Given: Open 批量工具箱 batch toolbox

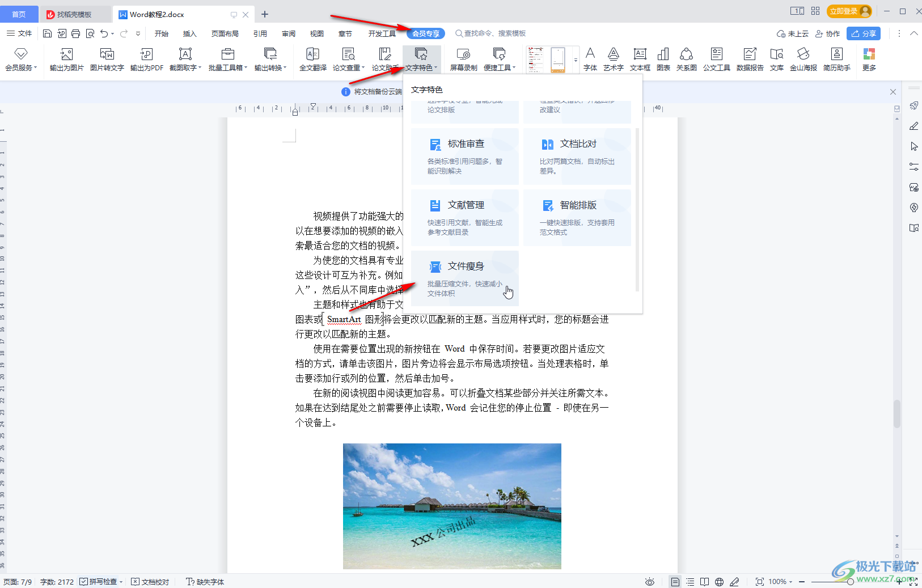Looking at the screenshot, I should pos(227,59).
